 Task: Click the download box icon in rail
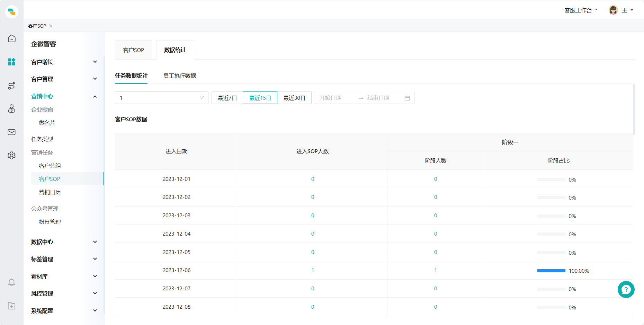[x=12, y=306]
